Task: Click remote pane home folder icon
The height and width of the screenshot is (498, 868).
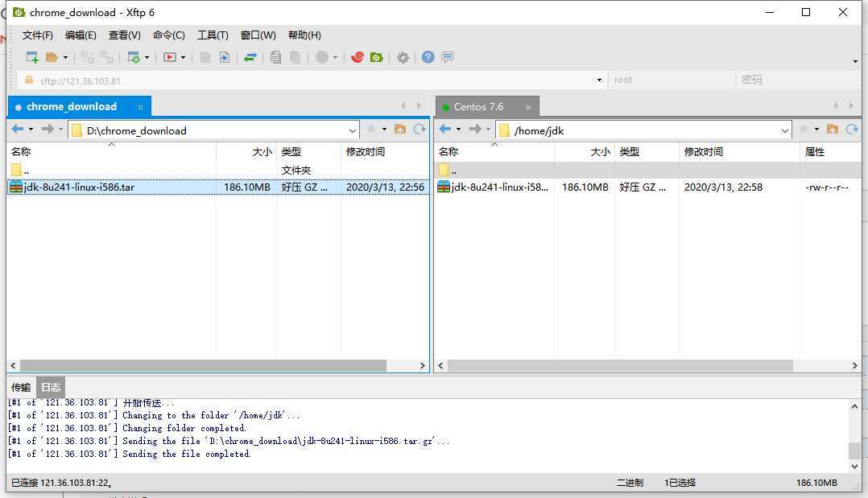Action: tap(833, 129)
